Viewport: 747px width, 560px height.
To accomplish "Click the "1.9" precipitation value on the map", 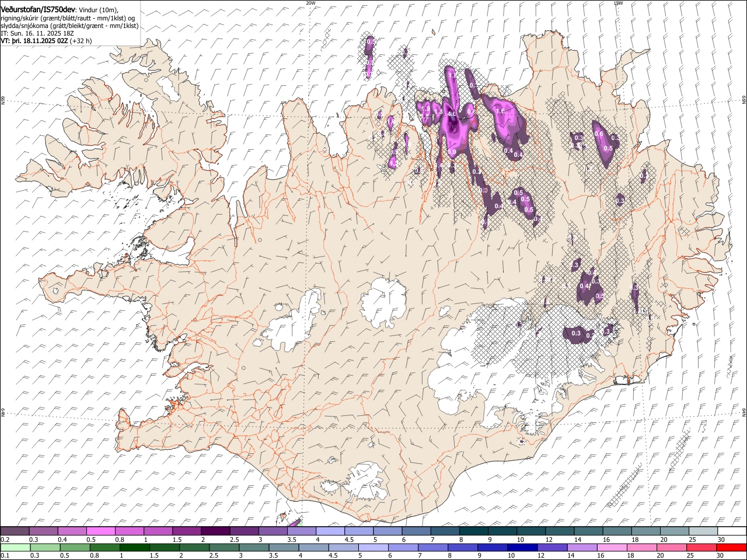I will pos(426,108).
